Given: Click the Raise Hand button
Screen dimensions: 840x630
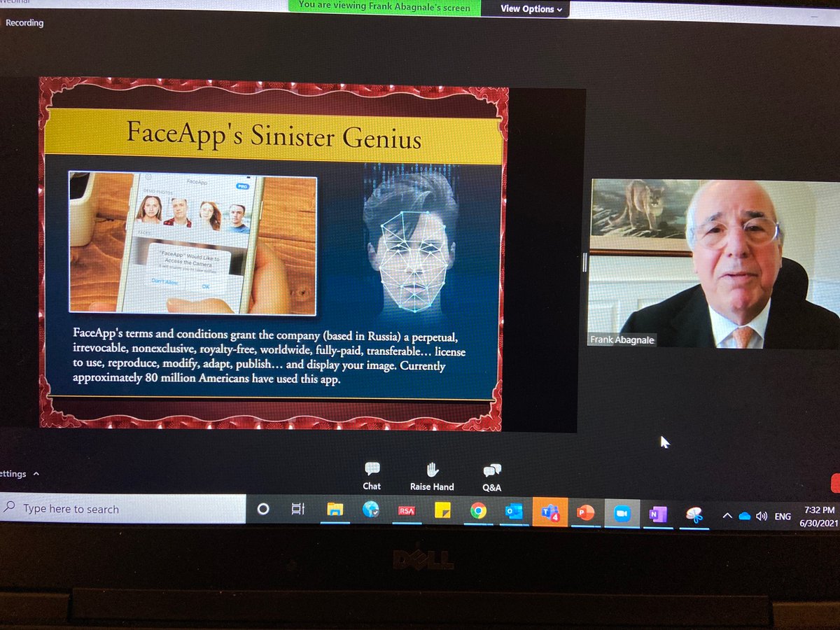Looking at the screenshot, I should coord(432,477).
